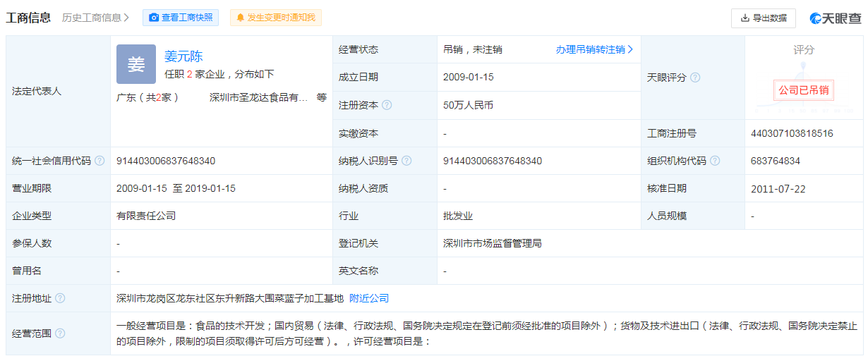Click the 实缴资本 label
Image resolution: width=868 pixels, height=356 pixels.
(358, 133)
